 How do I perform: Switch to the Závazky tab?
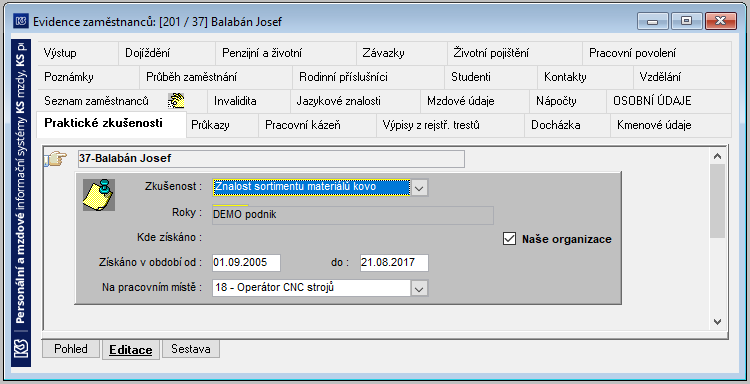pos(402,53)
